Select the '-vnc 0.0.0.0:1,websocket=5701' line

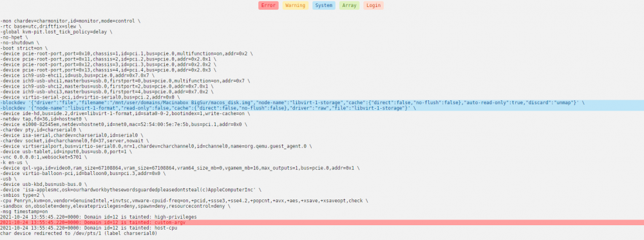[44, 157]
